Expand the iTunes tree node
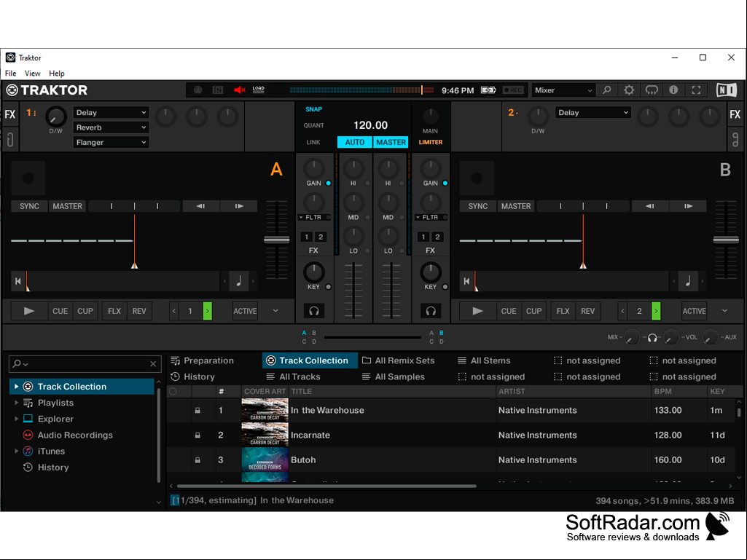 click(16, 451)
